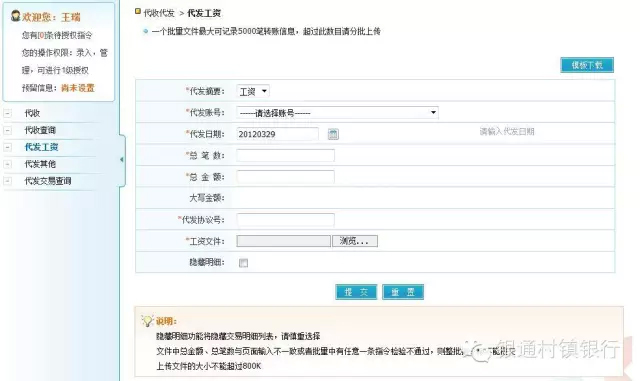This screenshot has width=640, height=381.
Task: Toggle the minus icon beside 代发交易查询
Action: click(x=8, y=181)
